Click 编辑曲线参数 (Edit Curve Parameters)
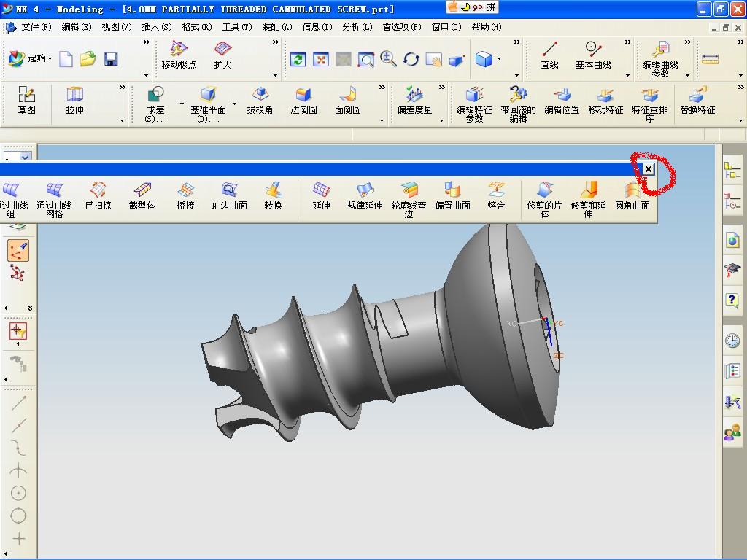 [660, 59]
